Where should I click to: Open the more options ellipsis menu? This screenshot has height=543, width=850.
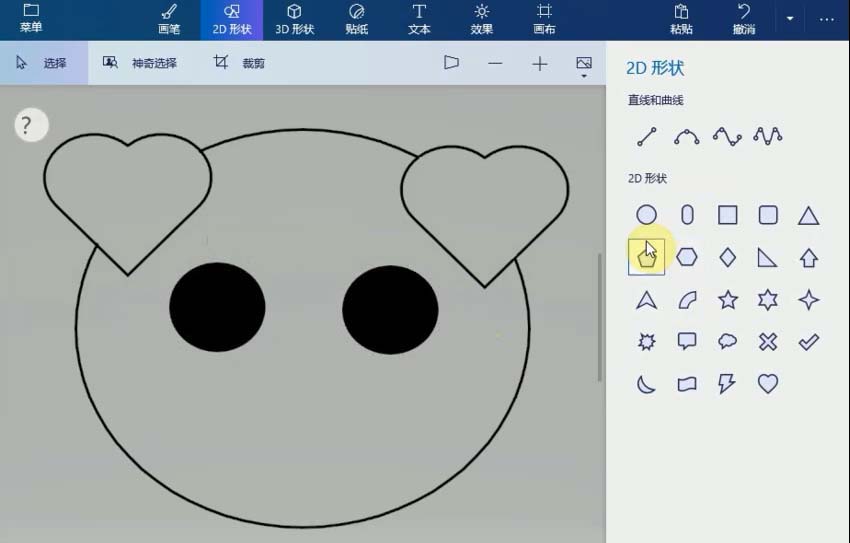click(x=827, y=20)
